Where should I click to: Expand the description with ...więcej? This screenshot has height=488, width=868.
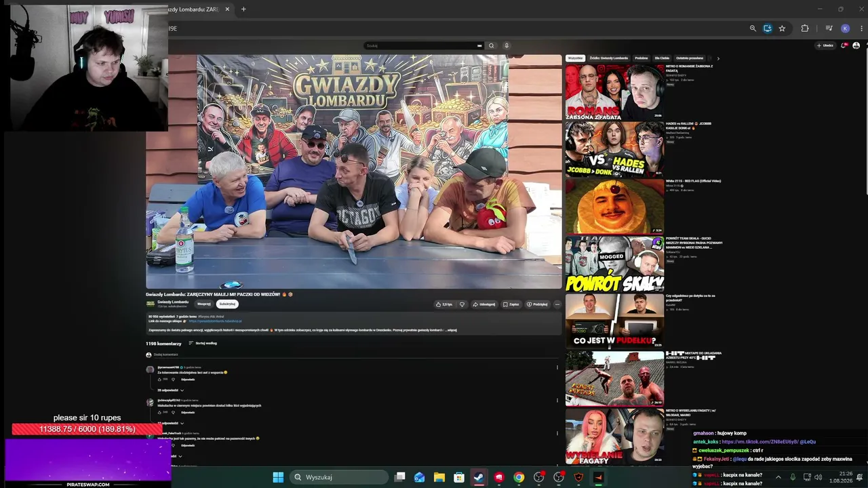[x=450, y=330]
